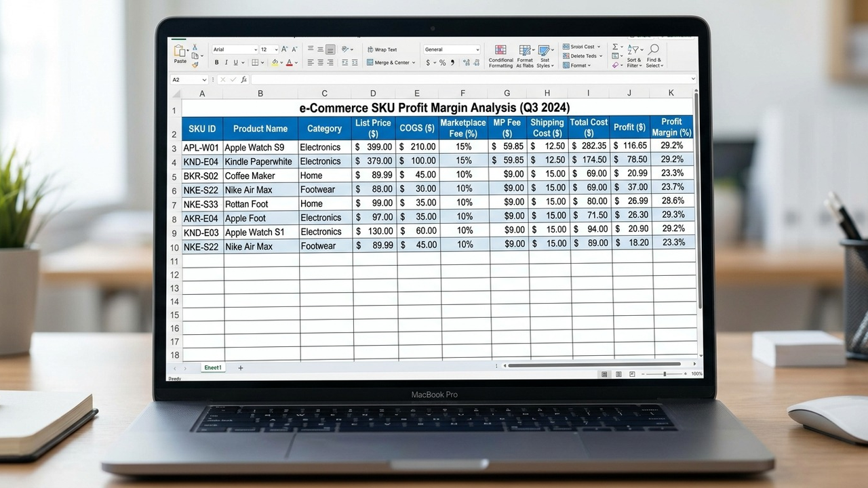The image size is (868, 488).
Task: Toggle Bold formatting
Action: tap(217, 62)
